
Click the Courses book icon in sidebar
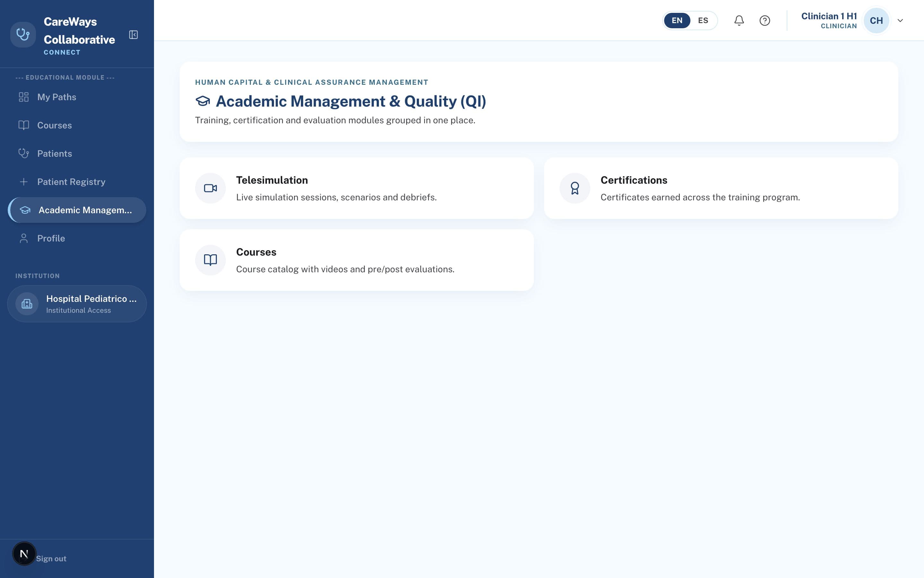point(24,125)
